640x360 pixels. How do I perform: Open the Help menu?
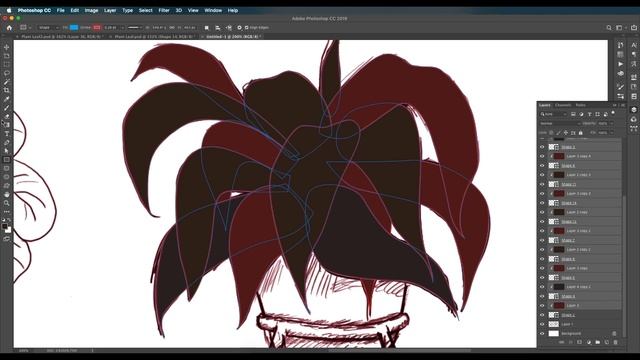[x=233, y=10]
